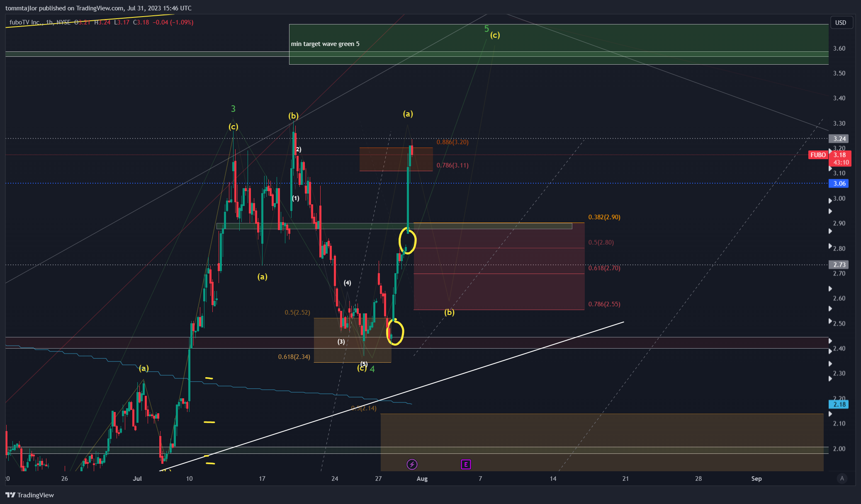Click the Jul date on time axis
Image resolution: width=861 pixels, height=504 pixels.
137,478
